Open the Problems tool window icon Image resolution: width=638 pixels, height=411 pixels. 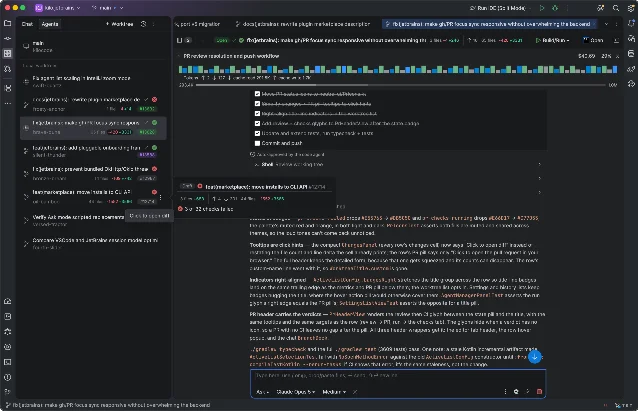tap(7, 377)
